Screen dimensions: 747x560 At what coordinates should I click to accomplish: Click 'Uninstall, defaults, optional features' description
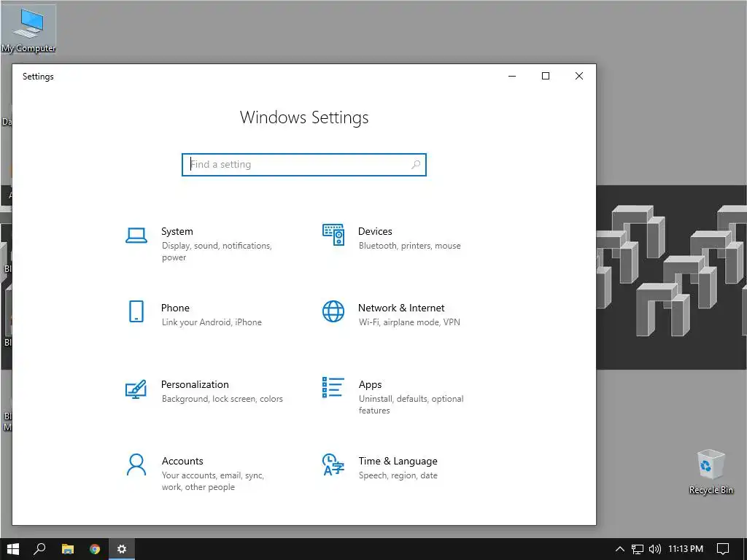[411, 405]
